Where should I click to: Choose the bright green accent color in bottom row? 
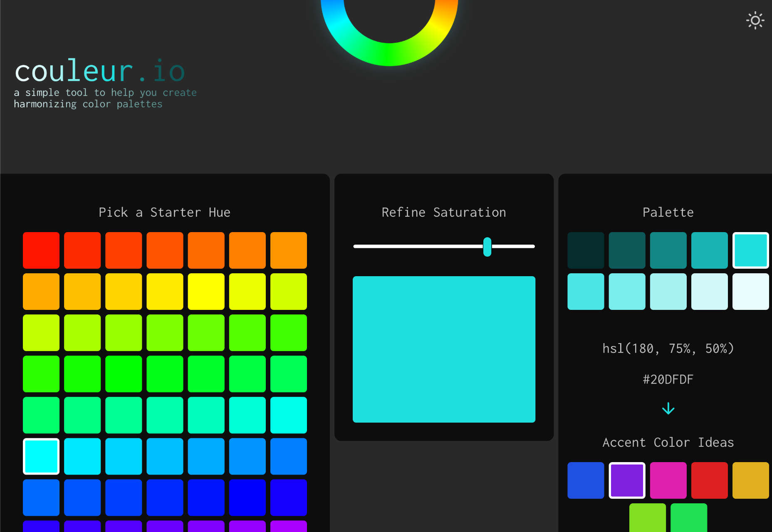coord(688,518)
